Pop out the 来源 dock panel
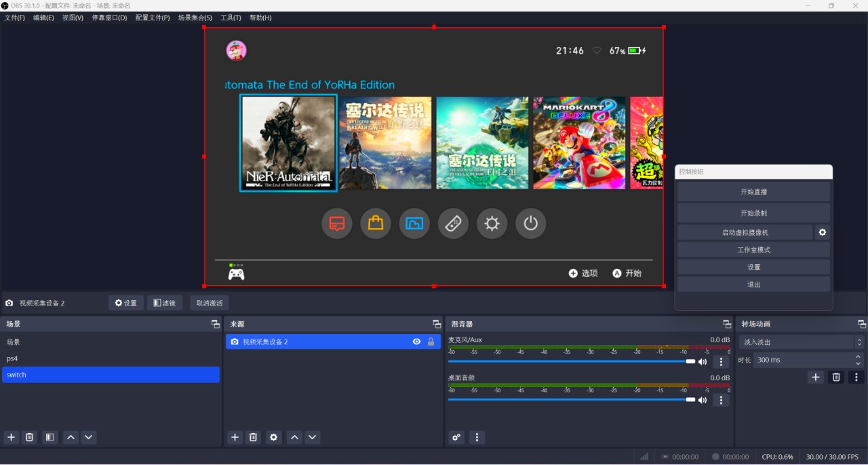 pyautogui.click(x=437, y=324)
